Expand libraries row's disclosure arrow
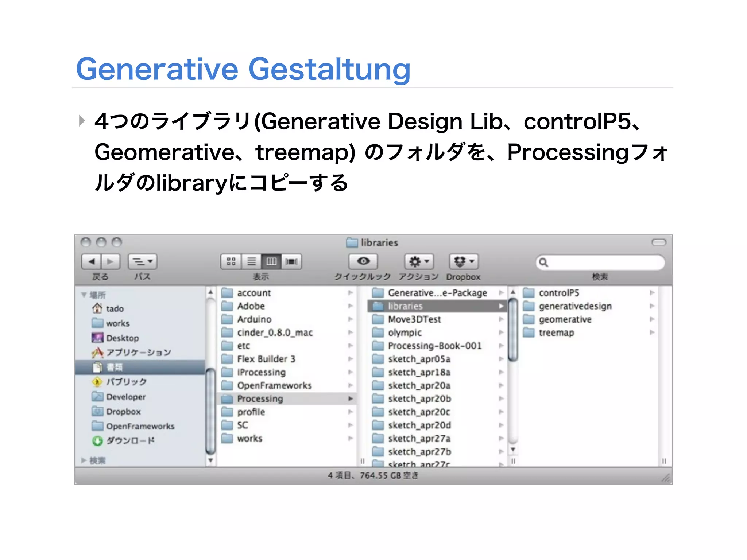This screenshot has height=560, width=747. point(501,306)
